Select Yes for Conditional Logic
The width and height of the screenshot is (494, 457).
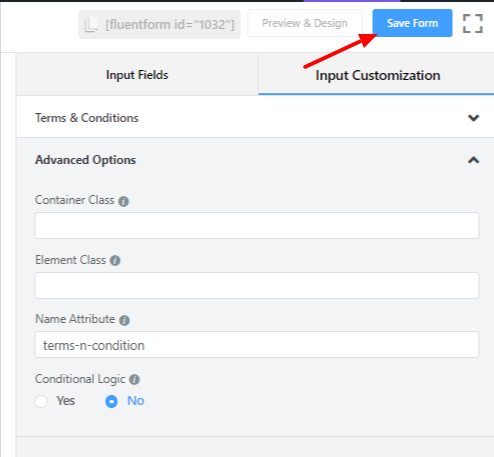(x=41, y=401)
